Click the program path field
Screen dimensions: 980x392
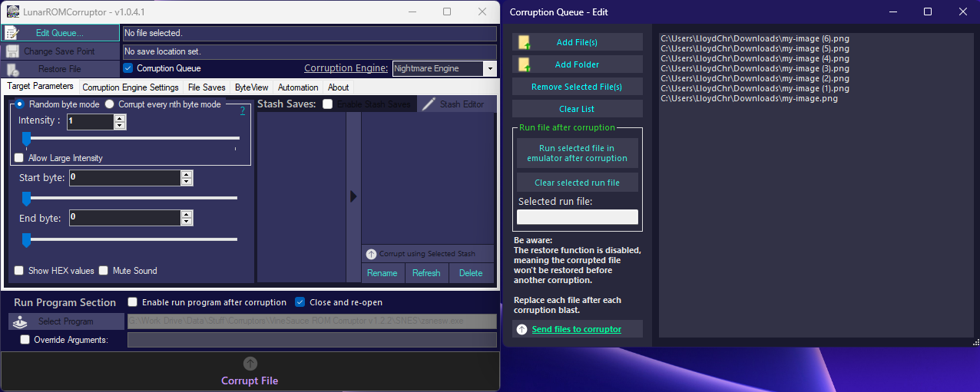tap(312, 321)
